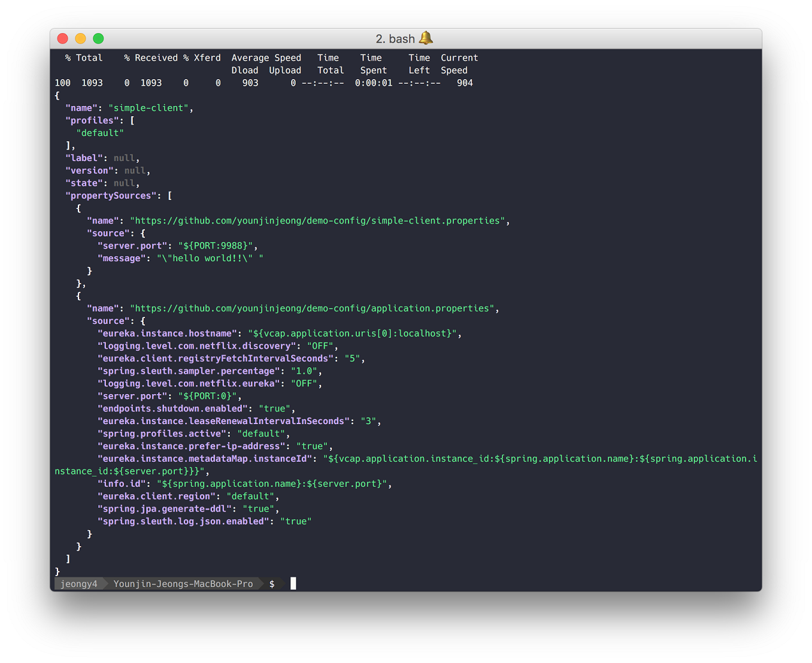Place cursor at the command prompt block
This screenshot has width=812, height=663.
coord(293,584)
